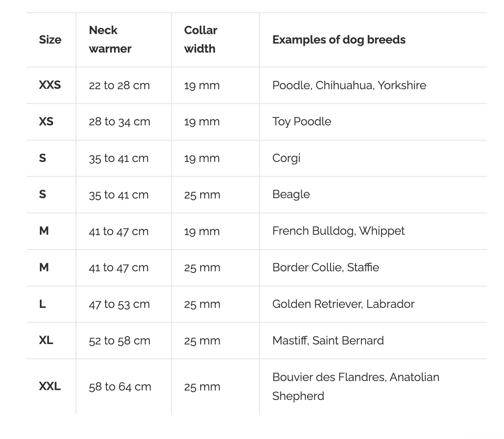This screenshot has height=439, width=504.
Task: Click "Border Collie, Staffie" breed text
Action: coord(326,268)
